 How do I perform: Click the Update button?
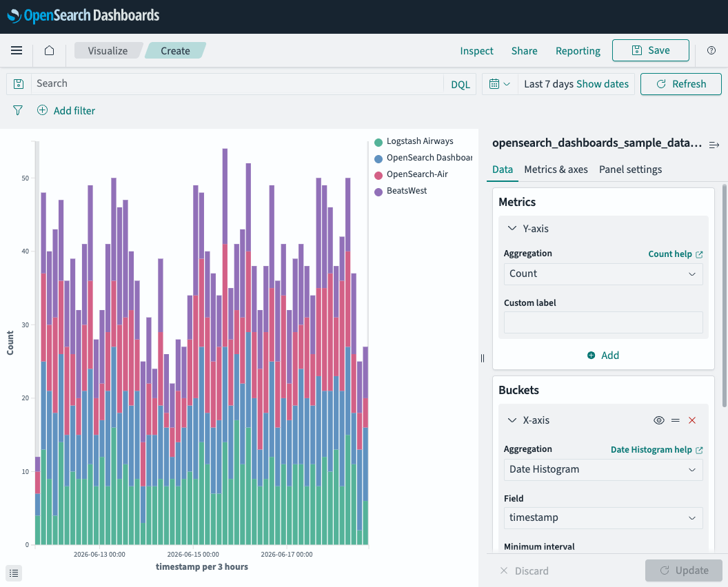point(683,570)
